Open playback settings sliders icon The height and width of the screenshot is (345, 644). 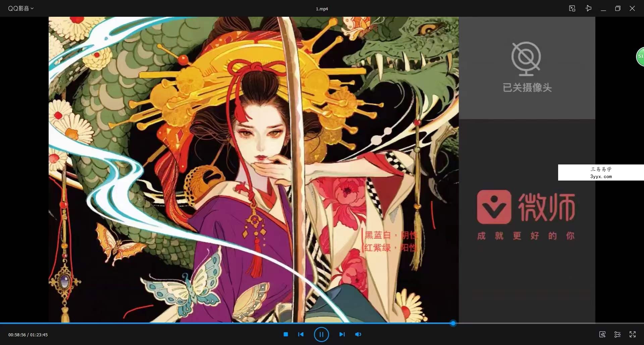[x=618, y=334]
